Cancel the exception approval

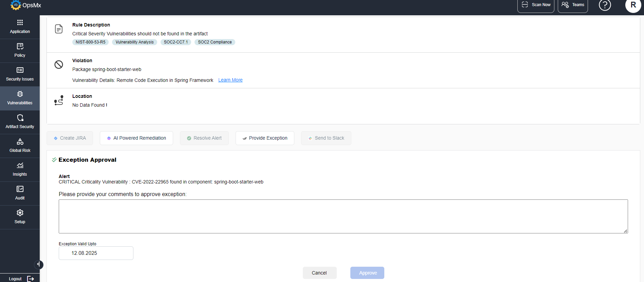click(x=319, y=273)
